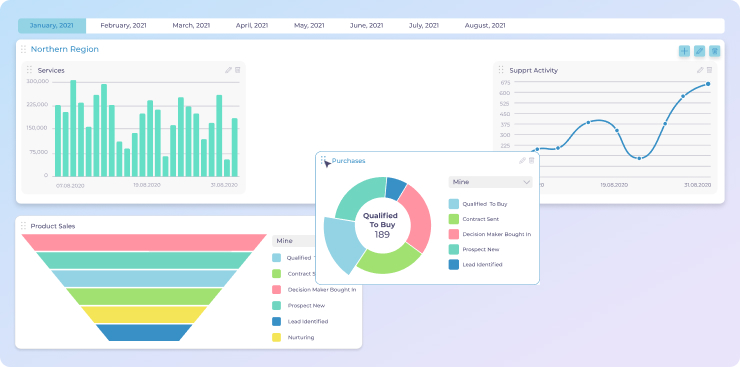Click Lead Identified swatch in Product Sales legend
The image size is (740, 367).
tap(277, 321)
